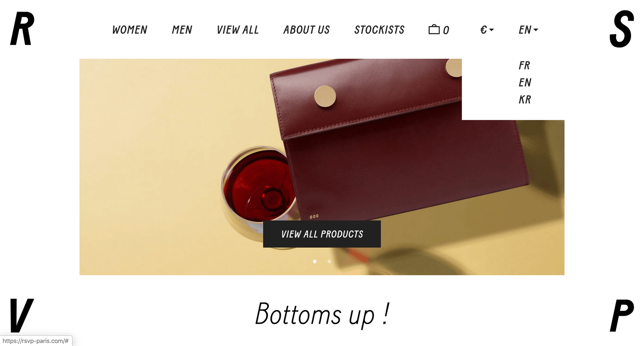The height and width of the screenshot is (346, 644).
Task: Expand the euro currency dropdown
Action: coord(487,30)
